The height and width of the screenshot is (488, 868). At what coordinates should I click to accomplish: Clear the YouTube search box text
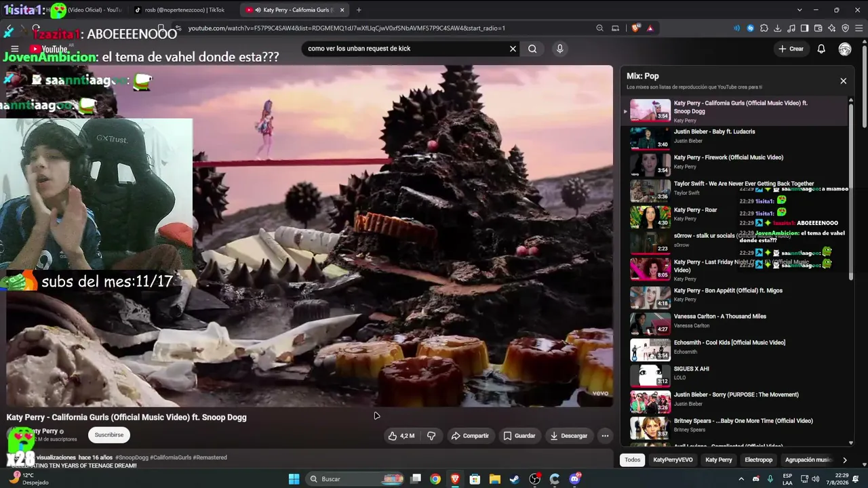pyautogui.click(x=513, y=49)
